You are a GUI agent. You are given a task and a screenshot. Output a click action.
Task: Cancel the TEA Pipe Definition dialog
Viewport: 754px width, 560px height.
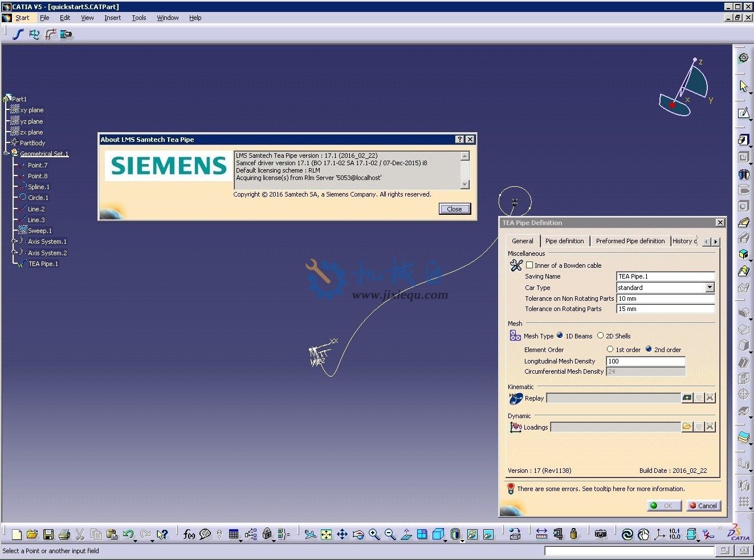703,505
